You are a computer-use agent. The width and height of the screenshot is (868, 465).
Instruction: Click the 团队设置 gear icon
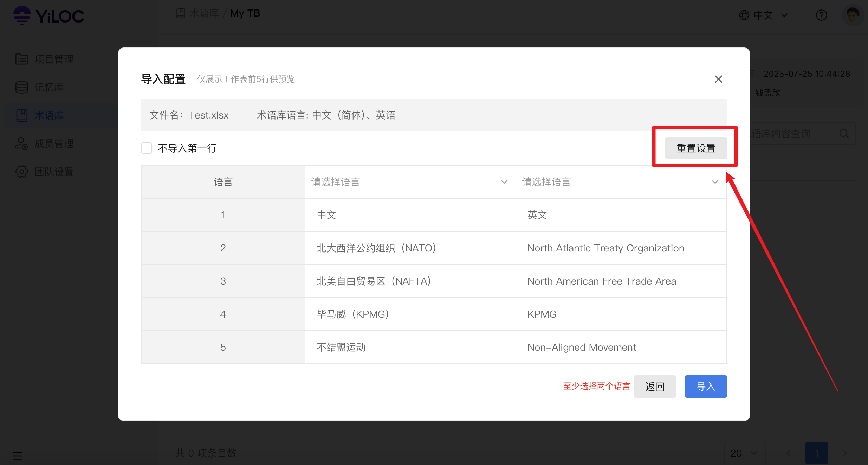[22, 172]
